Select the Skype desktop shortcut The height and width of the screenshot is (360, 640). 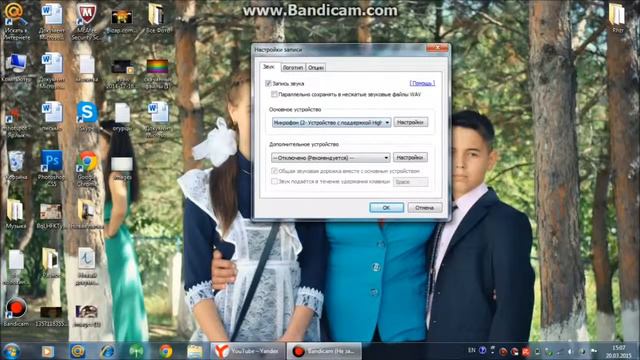tap(87, 118)
